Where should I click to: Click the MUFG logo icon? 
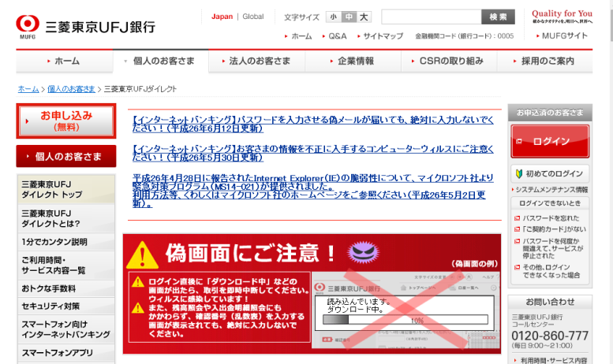(28, 27)
